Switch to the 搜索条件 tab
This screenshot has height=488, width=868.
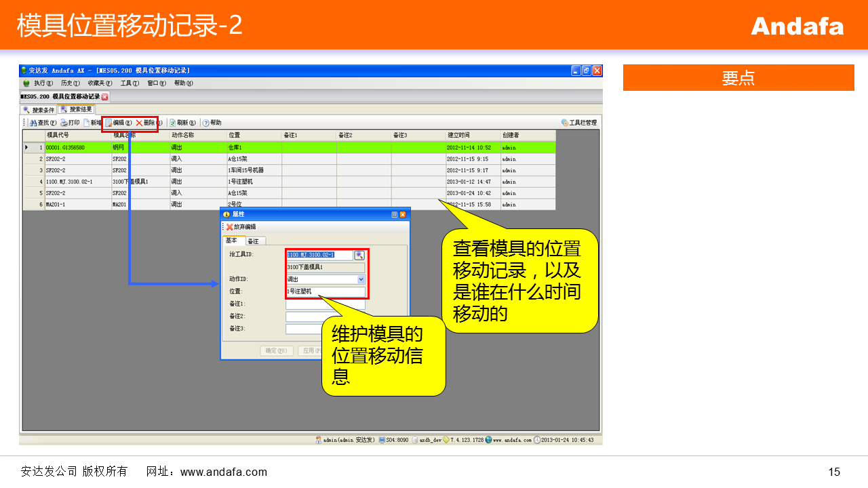[39, 110]
